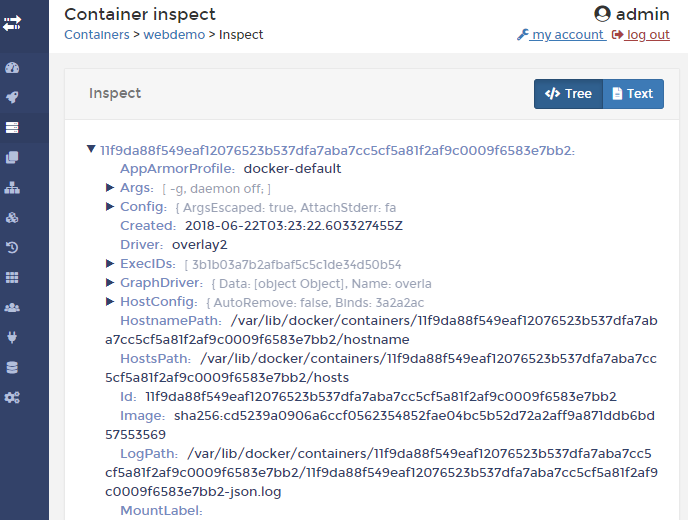Expand the HostConfig node
The image size is (688, 520).
(111, 301)
